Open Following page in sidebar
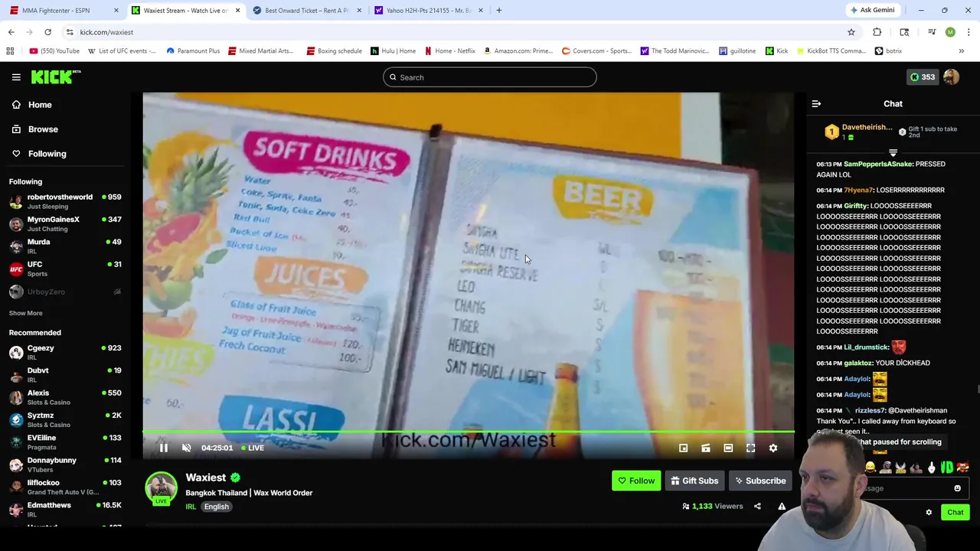 pos(38,154)
